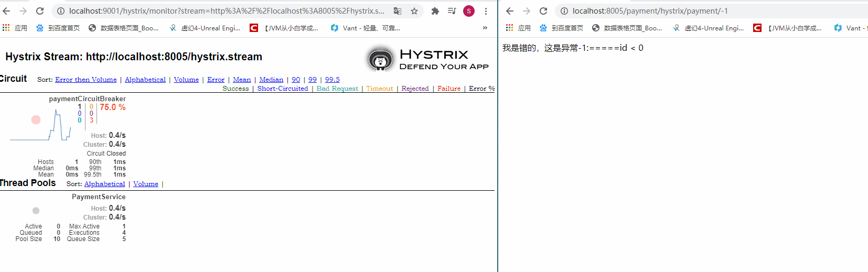The height and width of the screenshot is (272, 868).
Task: Sort circuits by Volume
Action: tap(186, 80)
